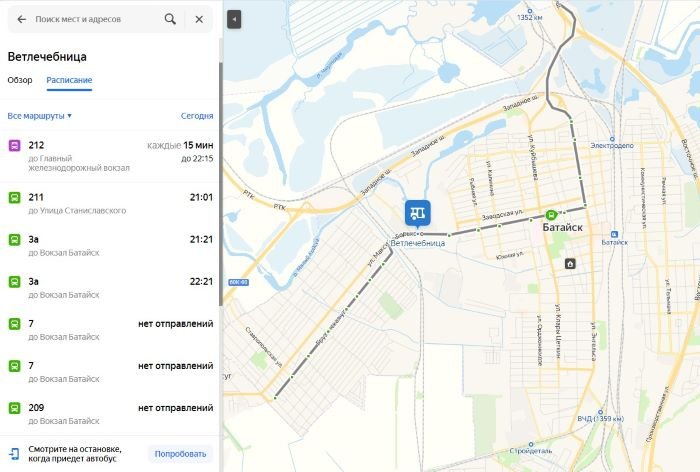Open the Сегодня date selector
Image resolution: width=700 pixels, height=472 pixels.
197,116
